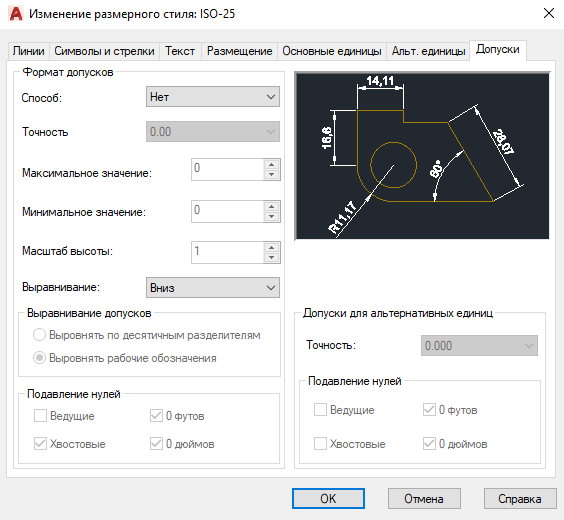The image size is (564, 520).
Task: Open the Основные единицы tab
Action: tap(332, 51)
